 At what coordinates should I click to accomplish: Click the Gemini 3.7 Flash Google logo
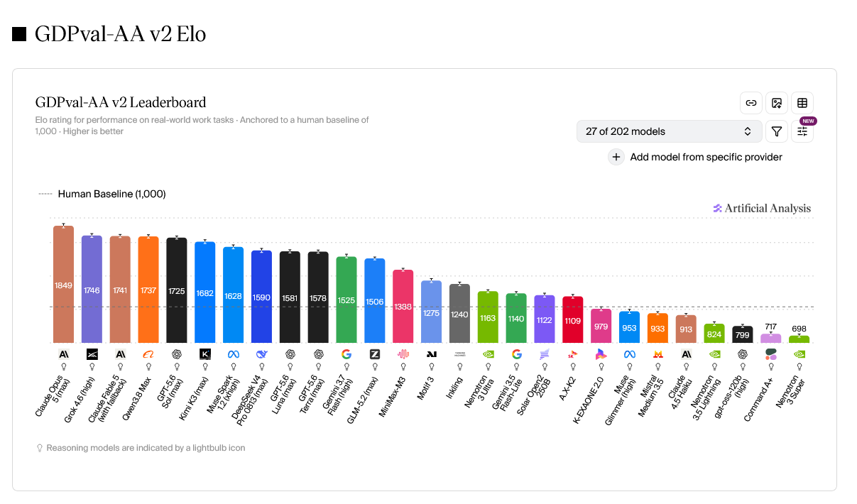click(346, 354)
